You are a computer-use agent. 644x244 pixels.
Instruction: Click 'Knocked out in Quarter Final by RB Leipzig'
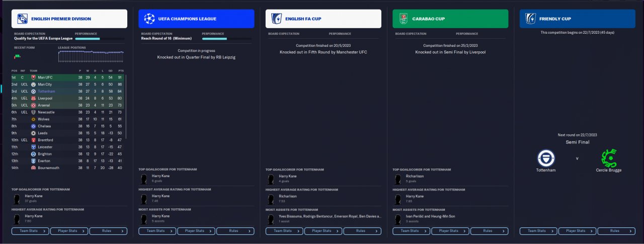[196, 57]
